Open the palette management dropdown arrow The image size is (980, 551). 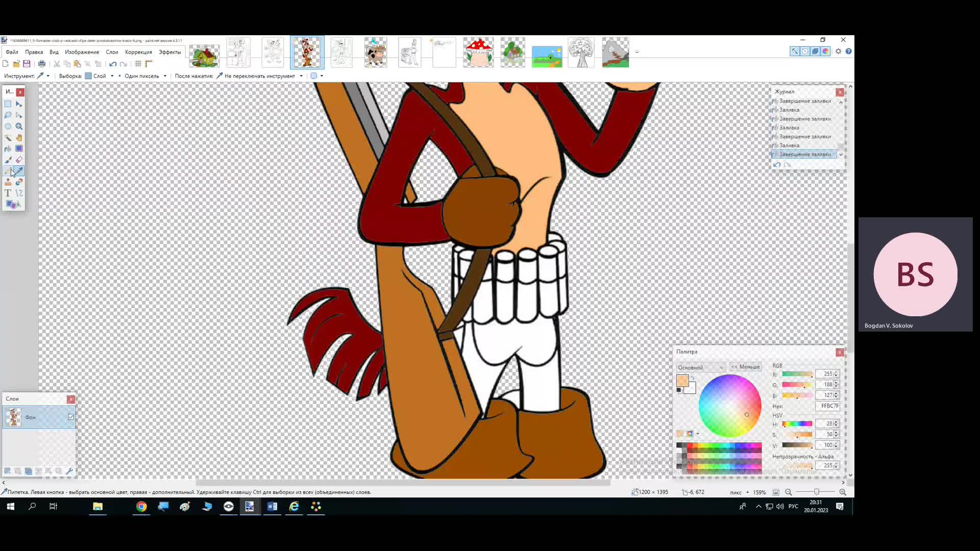tap(698, 434)
